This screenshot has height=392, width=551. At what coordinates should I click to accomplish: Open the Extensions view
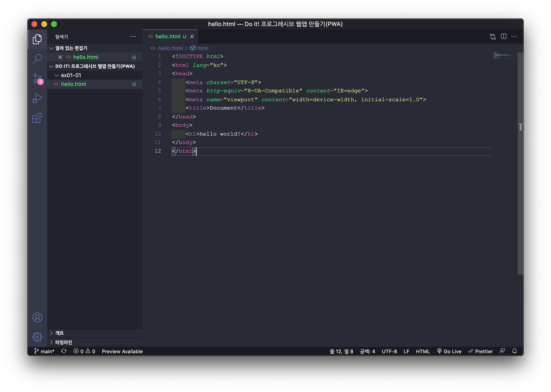tap(37, 118)
